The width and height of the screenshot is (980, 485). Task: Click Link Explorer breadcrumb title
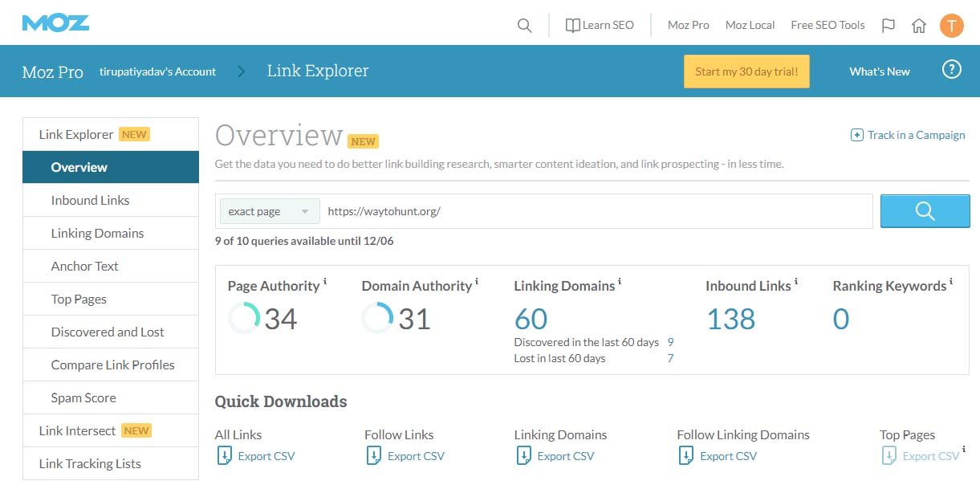point(318,71)
